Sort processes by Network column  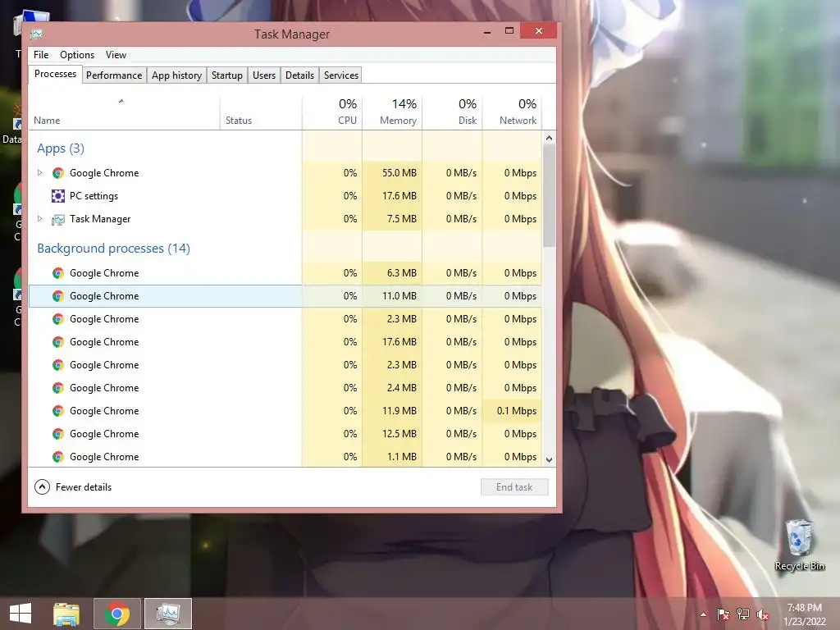[x=512, y=113]
